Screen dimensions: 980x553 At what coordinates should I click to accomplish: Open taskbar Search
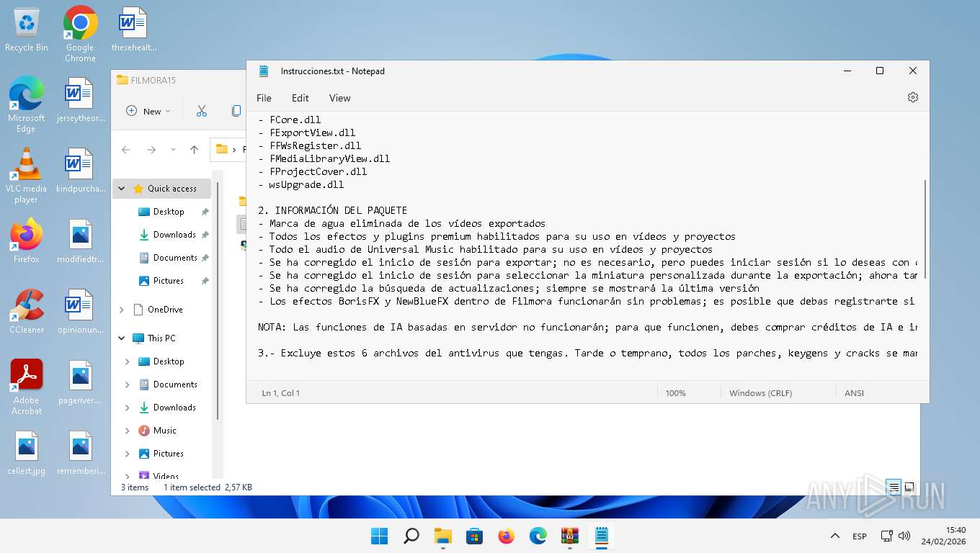[x=411, y=536]
